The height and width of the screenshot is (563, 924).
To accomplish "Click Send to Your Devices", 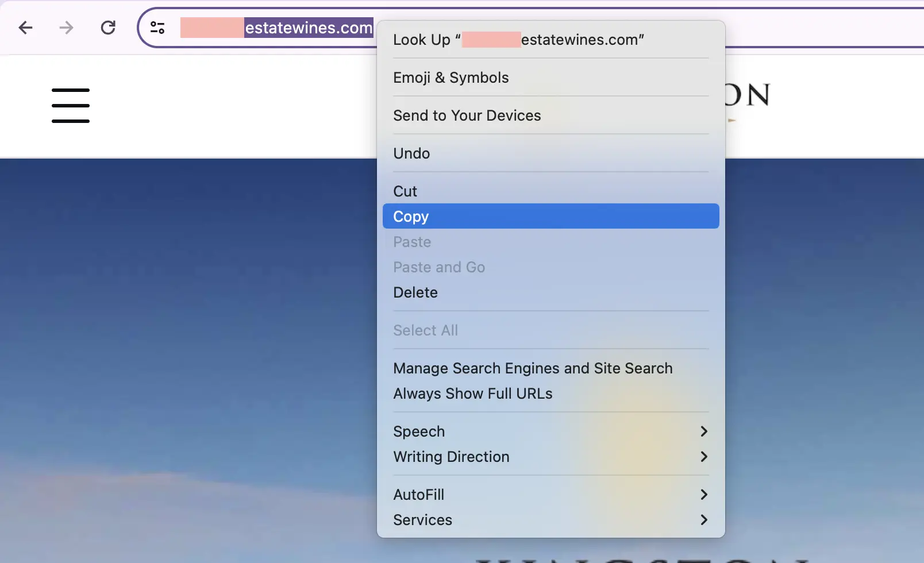I will click(x=467, y=115).
